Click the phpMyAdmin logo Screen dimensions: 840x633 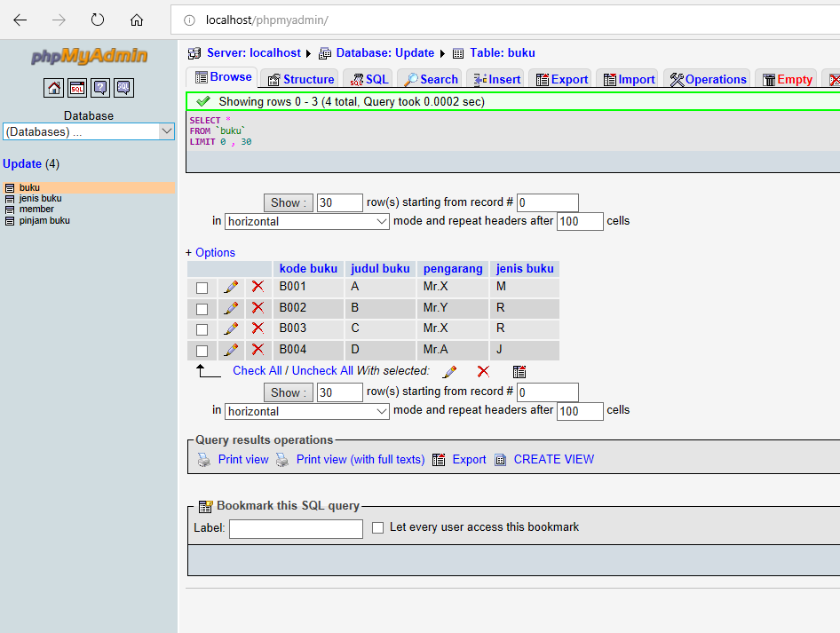pos(89,56)
